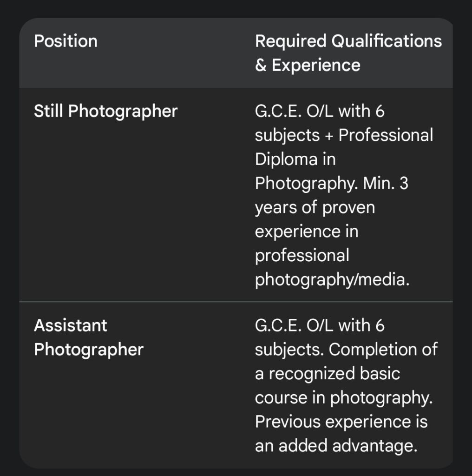Click the Position column header
The width and height of the screenshot is (472, 476).
pos(66,41)
